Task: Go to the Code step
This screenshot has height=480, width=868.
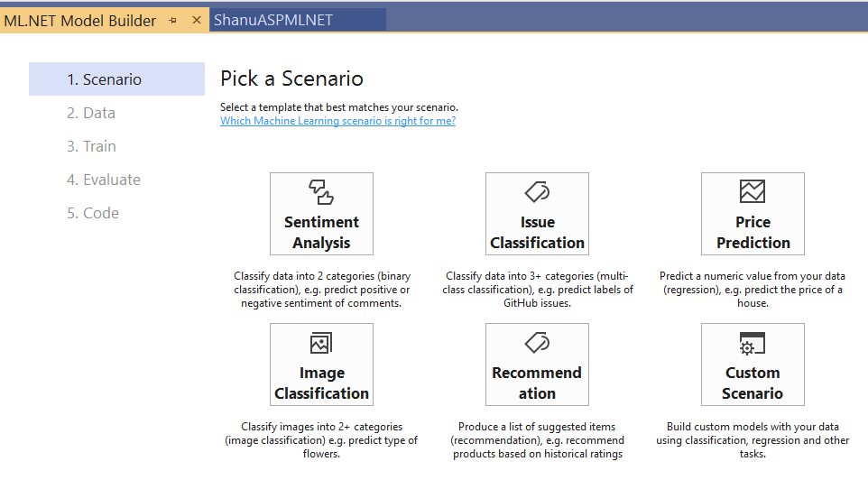Action: (x=93, y=213)
